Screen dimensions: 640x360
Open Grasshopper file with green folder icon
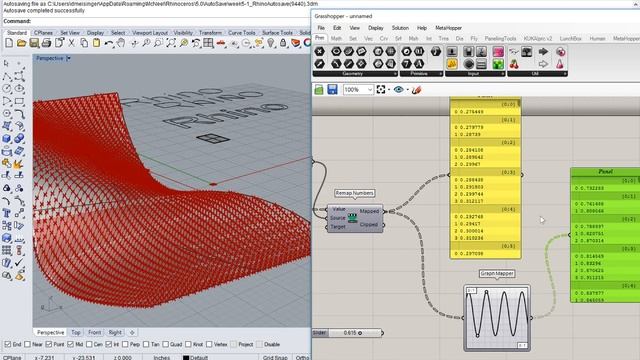(x=319, y=89)
